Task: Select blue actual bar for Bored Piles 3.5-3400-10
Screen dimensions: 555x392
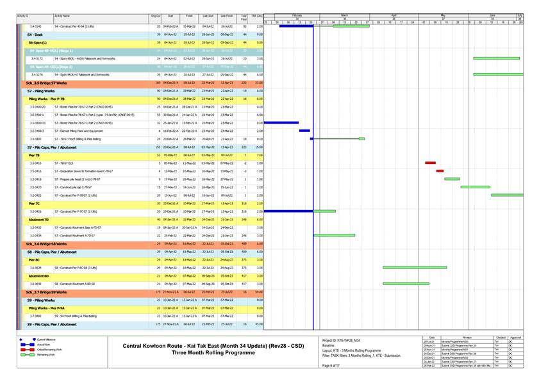Action: [281, 122]
